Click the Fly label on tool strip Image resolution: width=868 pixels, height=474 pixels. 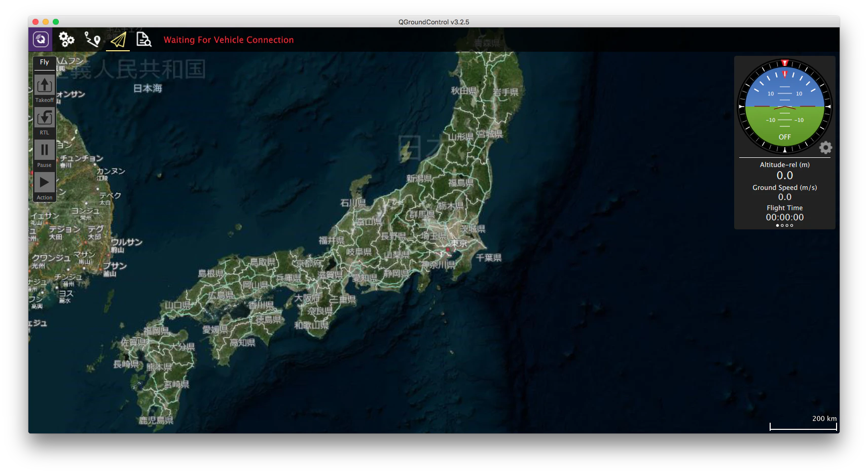pos(45,62)
